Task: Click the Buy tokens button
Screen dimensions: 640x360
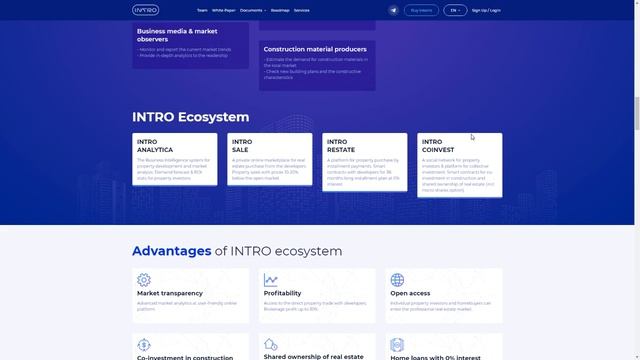Action: tap(421, 10)
